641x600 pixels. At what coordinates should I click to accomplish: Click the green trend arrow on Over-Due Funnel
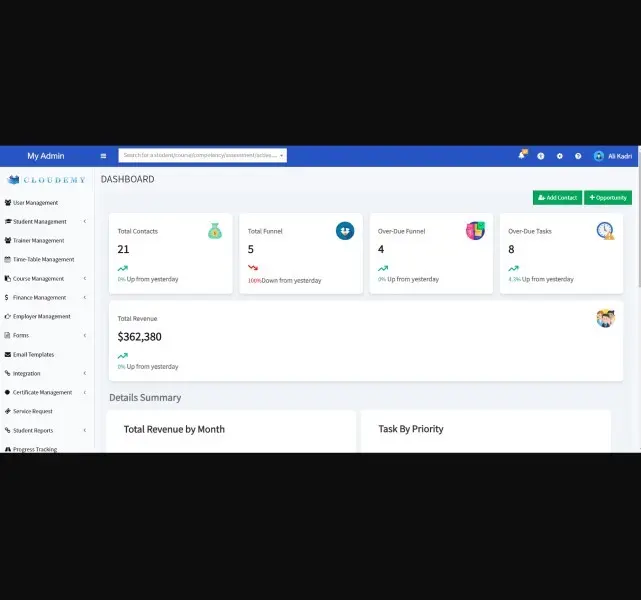pyautogui.click(x=383, y=269)
